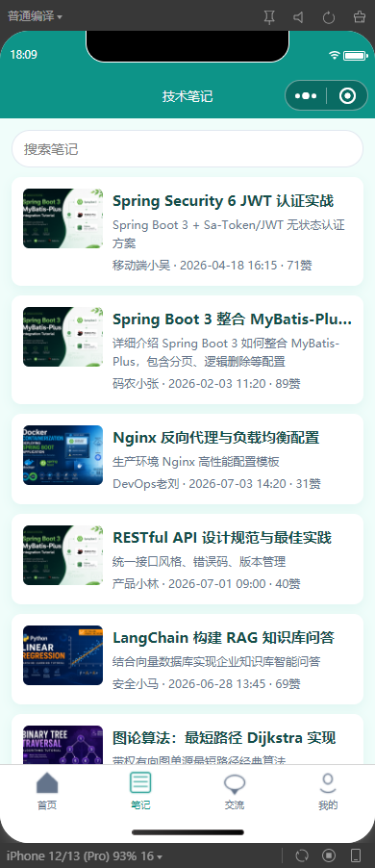The width and height of the screenshot is (375, 868).
Task: Open the Linear Regression thumbnail of LangChain note
Action: click(63, 655)
